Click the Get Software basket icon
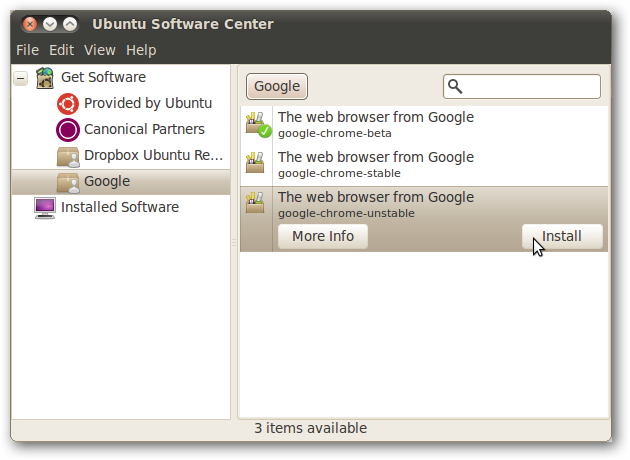630x460 pixels. [x=45, y=77]
